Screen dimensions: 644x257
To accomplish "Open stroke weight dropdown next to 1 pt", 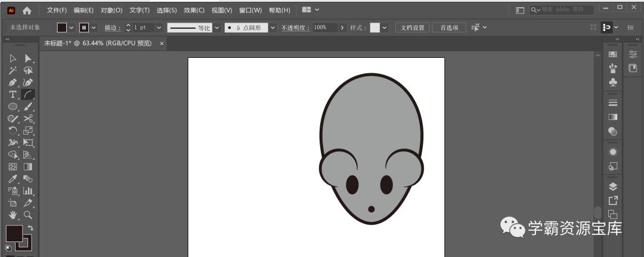I will [x=159, y=27].
